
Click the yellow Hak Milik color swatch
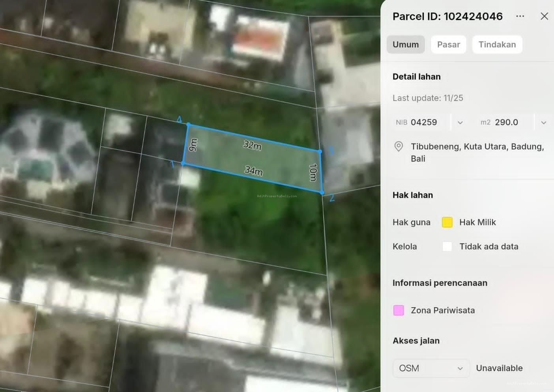(x=447, y=222)
